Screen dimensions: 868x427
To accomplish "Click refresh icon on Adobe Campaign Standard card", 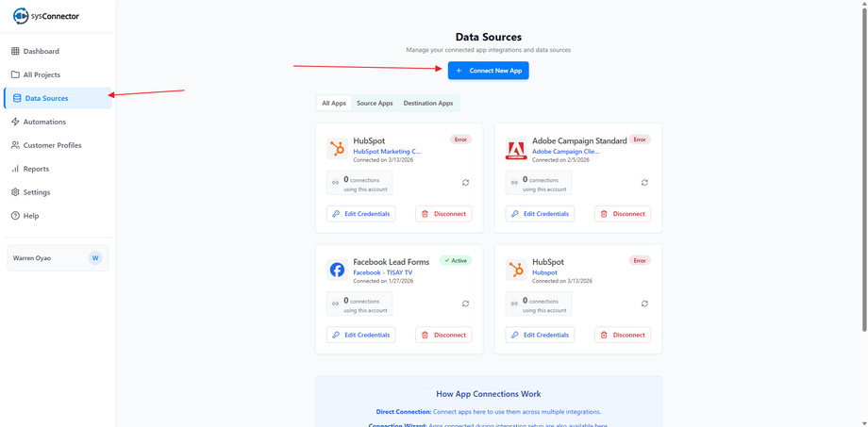I will pos(644,183).
